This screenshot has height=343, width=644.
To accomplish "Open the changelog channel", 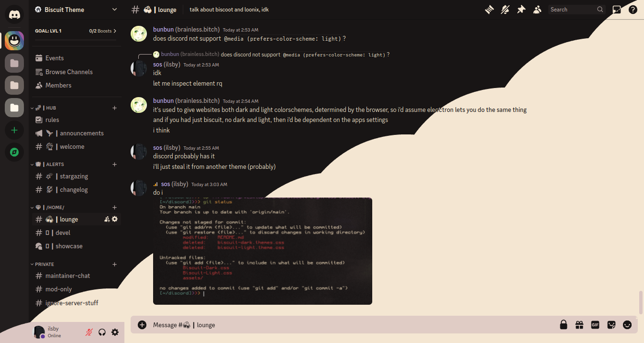I will point(76,189).
